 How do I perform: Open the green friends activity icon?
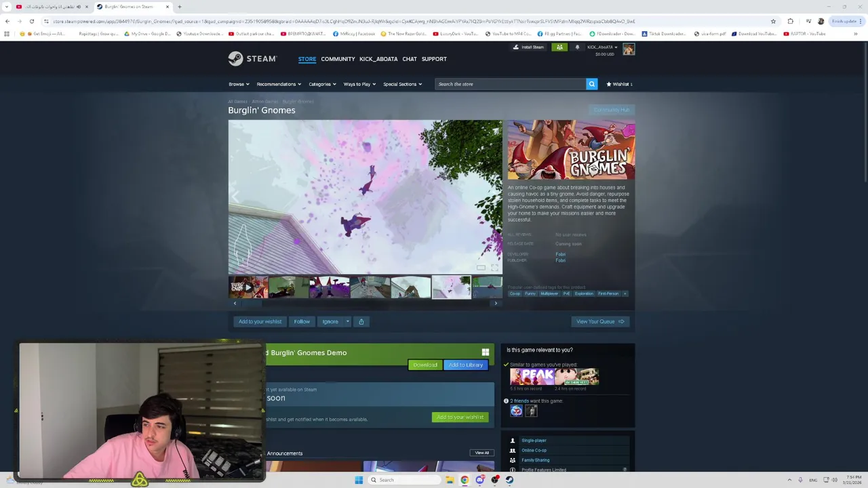(x=559, y=47)
